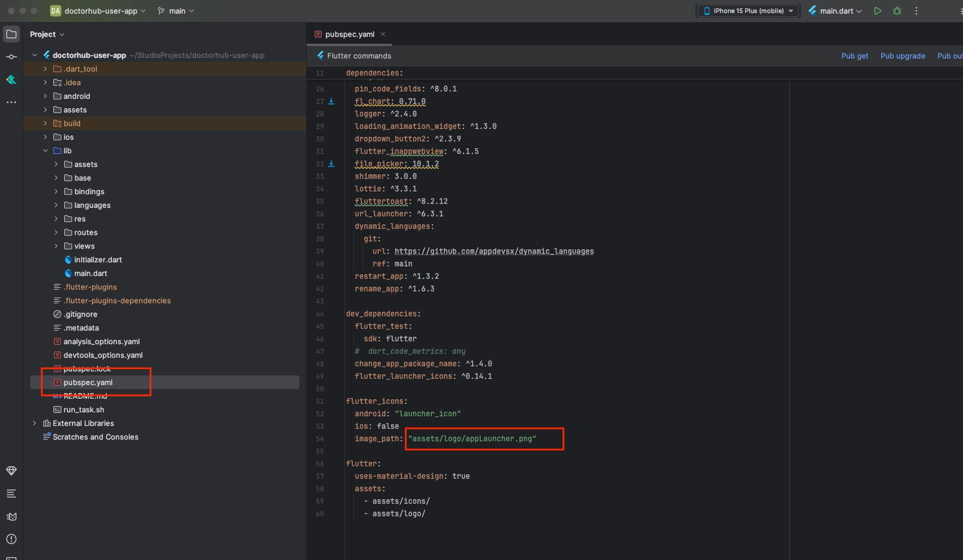
Task: Open the iPhone 15 Plus device selector
Action: pos(748,11)
